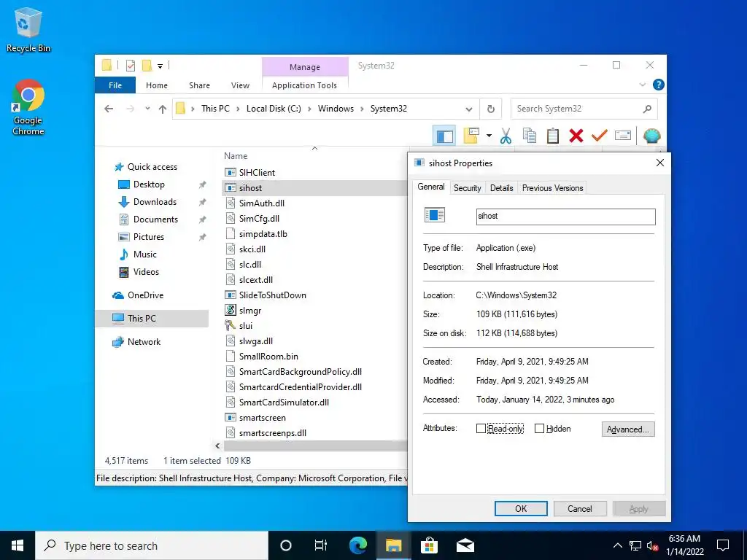This screenshot has height=560, width=747.
Task: Click the Google Chrome desktop shortcut
Action: point(28,108)
